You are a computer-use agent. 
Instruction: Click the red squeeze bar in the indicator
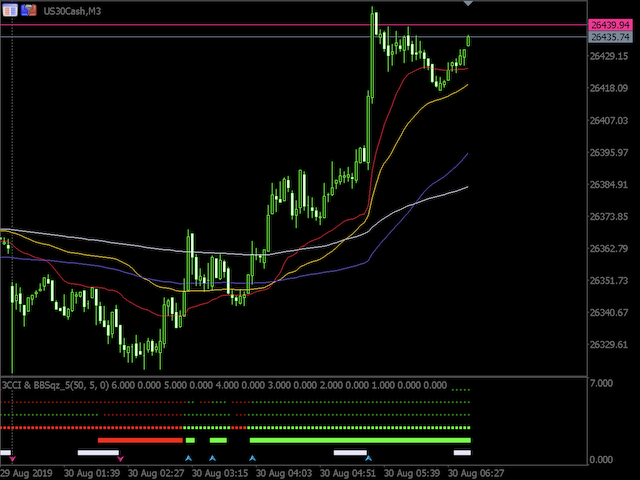140,440
